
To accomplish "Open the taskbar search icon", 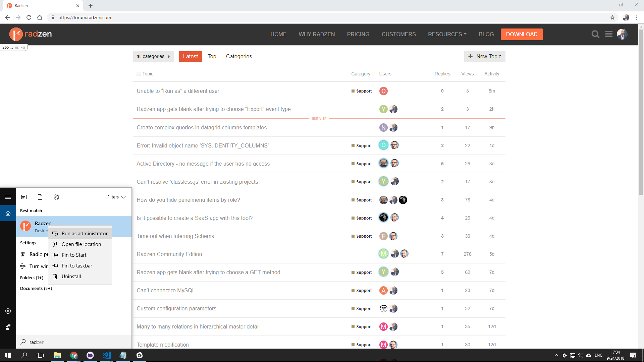I will tap(24, 355).
